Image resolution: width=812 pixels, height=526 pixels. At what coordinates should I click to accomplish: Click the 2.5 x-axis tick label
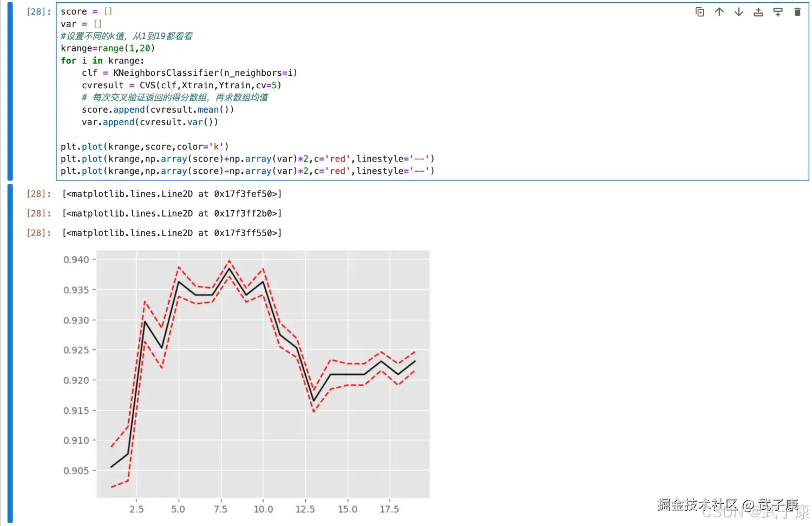[x=136, y=509]
